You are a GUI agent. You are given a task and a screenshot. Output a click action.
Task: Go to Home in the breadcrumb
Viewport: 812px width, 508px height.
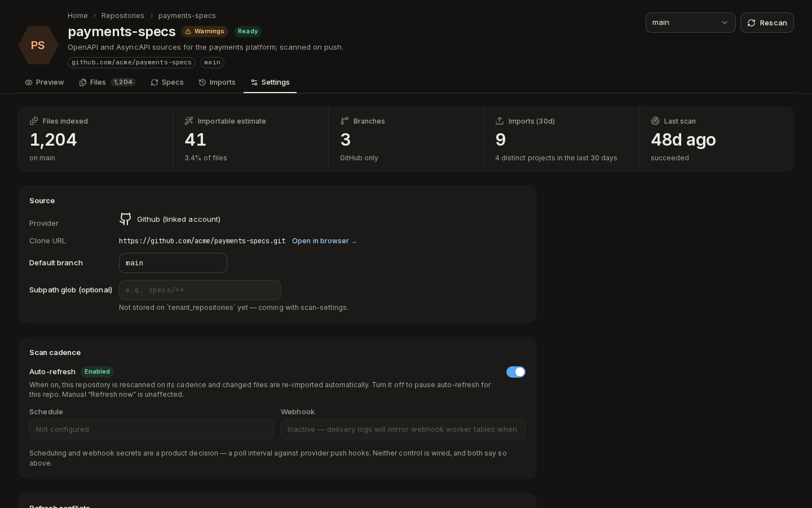click(78, 16)
